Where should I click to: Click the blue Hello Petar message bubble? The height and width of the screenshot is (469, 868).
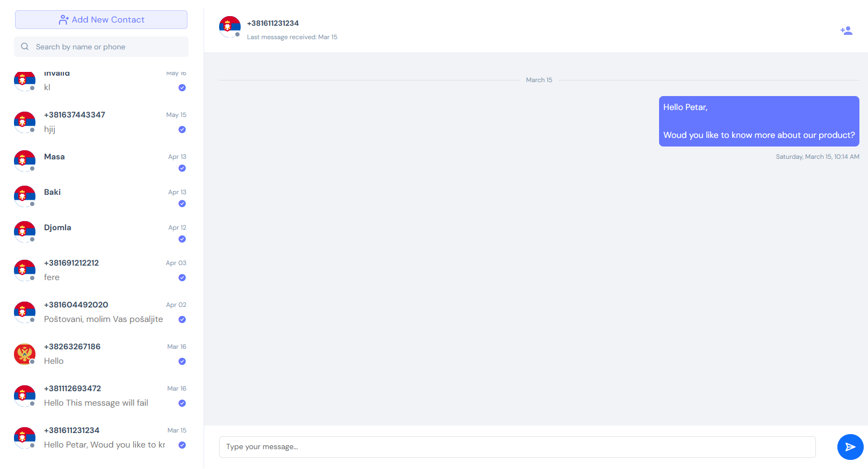pyautogui.click(x=758, y=121)
